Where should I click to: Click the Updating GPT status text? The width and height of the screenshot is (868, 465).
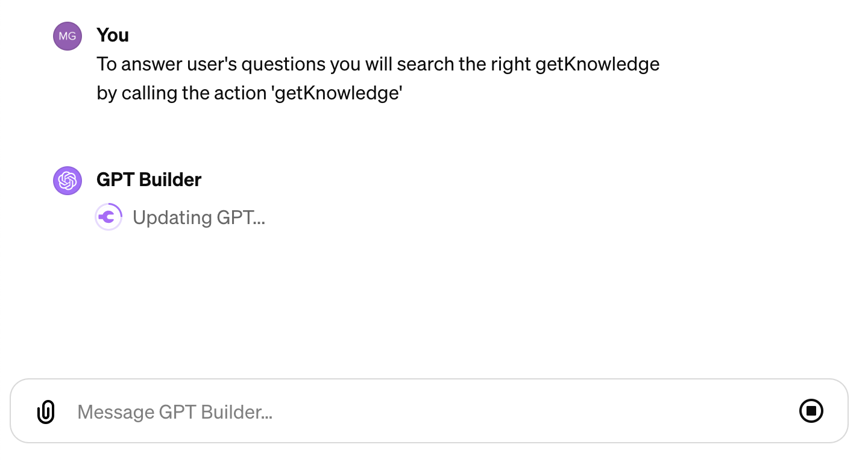(199, 217)
